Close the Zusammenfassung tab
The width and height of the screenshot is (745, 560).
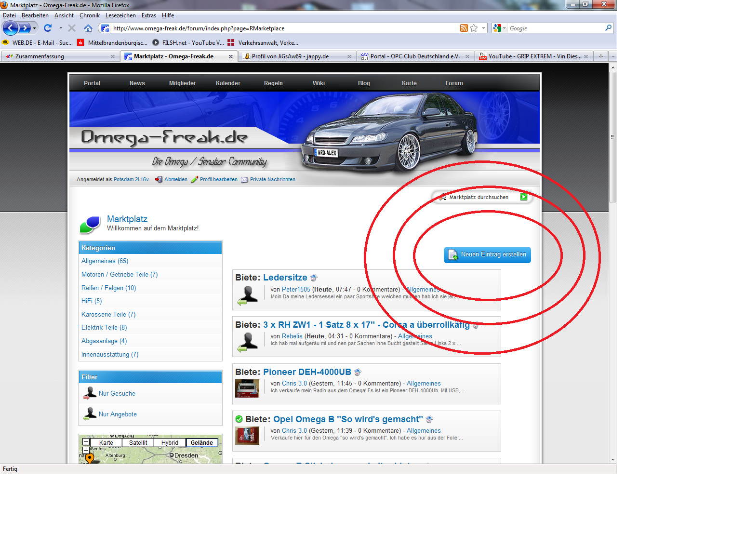coord(113,56)
